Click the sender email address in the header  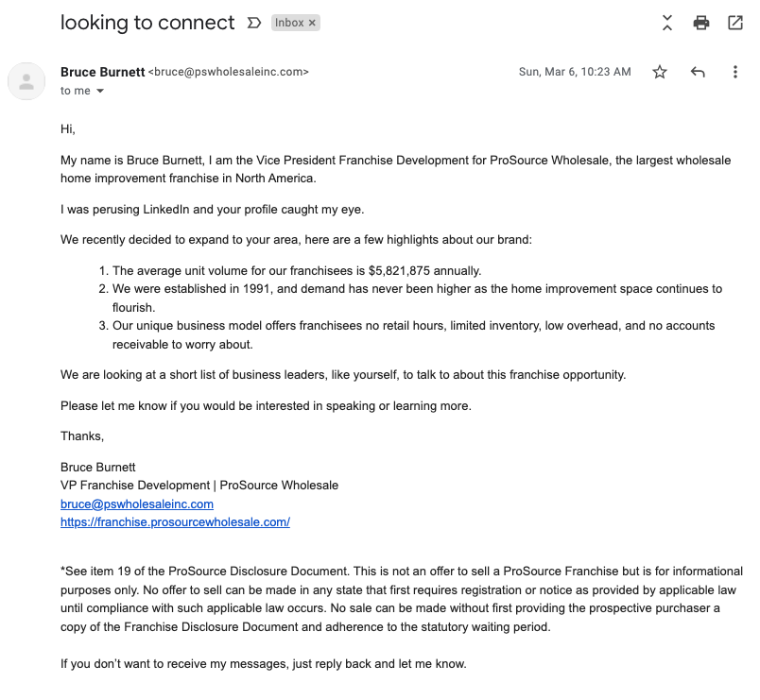[x=229, y=72]
